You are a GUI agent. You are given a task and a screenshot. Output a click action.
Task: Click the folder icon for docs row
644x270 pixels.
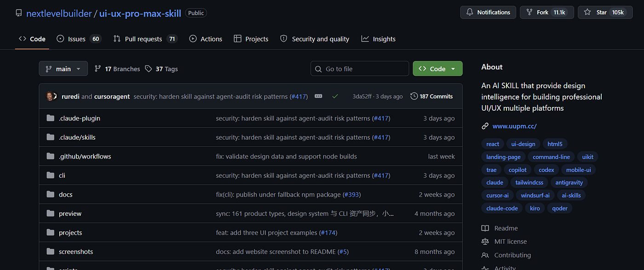50,195
